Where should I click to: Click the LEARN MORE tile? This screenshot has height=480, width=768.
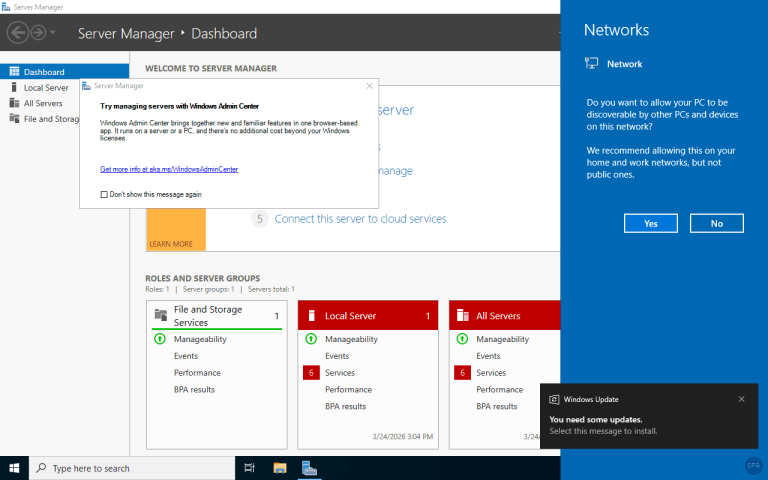176,230
